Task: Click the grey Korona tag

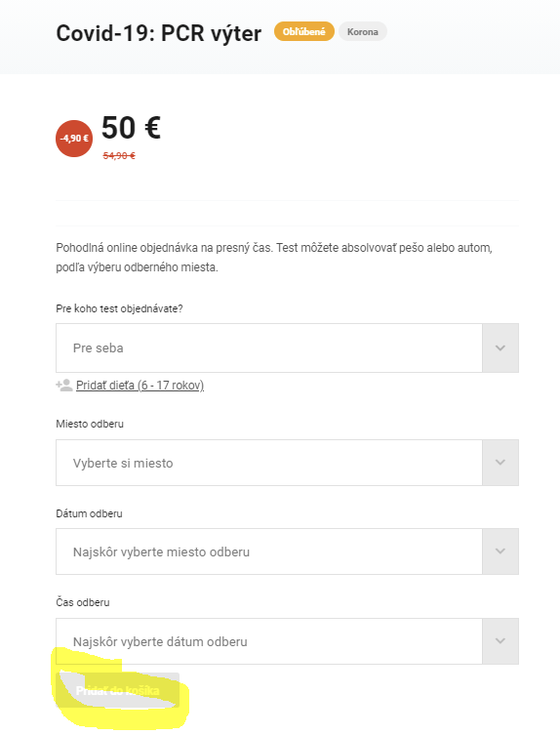Action: [x=363, y=32]
